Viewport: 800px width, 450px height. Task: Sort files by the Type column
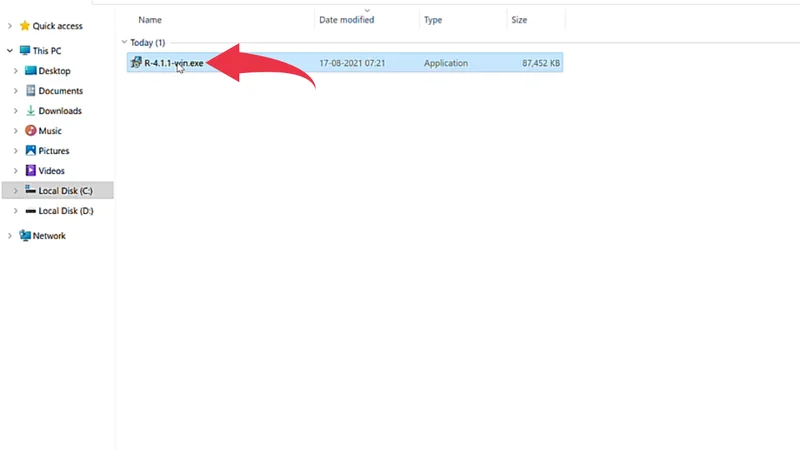coord(433,20)
